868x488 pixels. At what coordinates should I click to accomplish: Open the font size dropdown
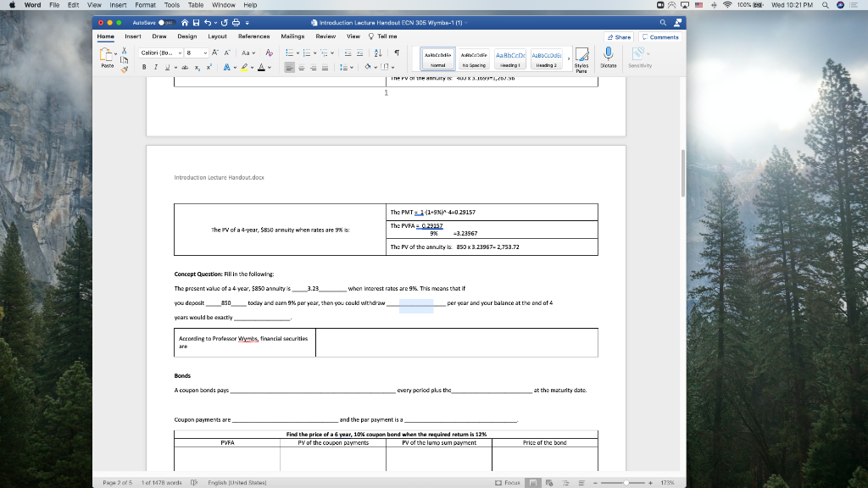tap(205, 53)
